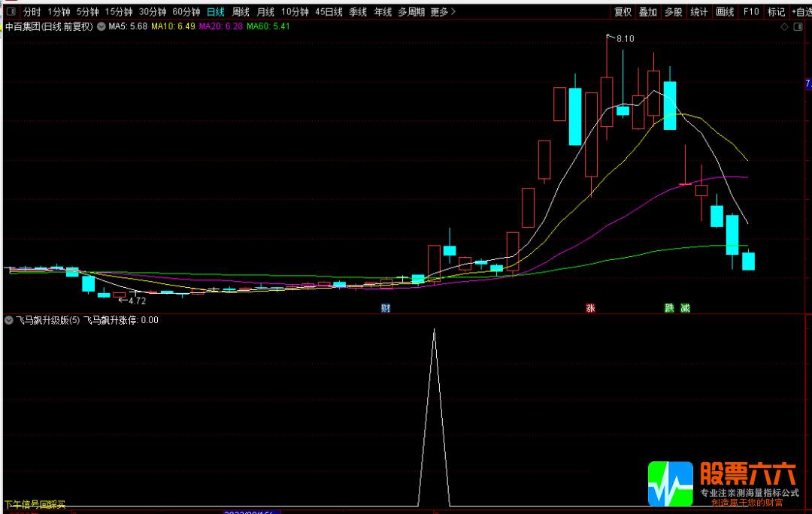Switch to 年线 yearly chart
Screen dimensions: 812x514
(x=383, y=11)
